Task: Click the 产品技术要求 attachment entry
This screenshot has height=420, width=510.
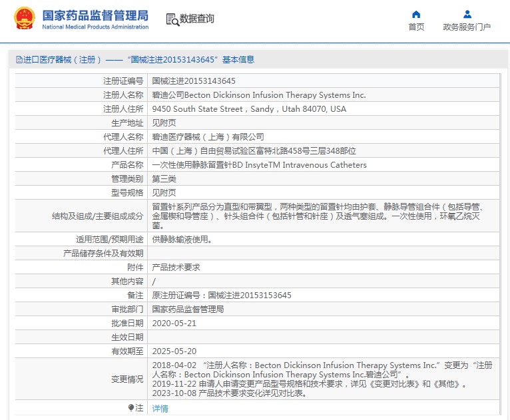Action: click(x=176, y=267)
